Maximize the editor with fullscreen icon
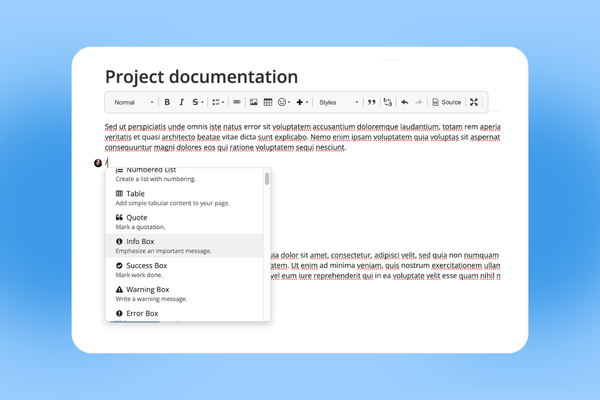 click(x=474, y=102)
